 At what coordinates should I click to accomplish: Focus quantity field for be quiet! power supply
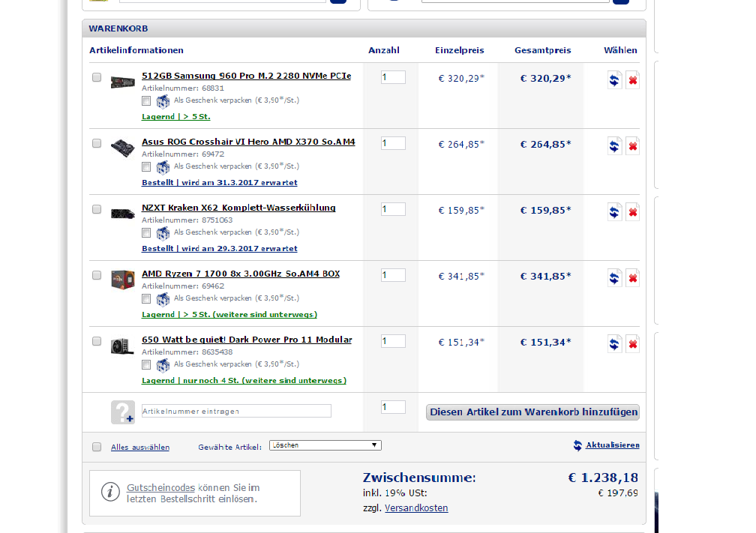pyautogui.click(x=393, y=341)
